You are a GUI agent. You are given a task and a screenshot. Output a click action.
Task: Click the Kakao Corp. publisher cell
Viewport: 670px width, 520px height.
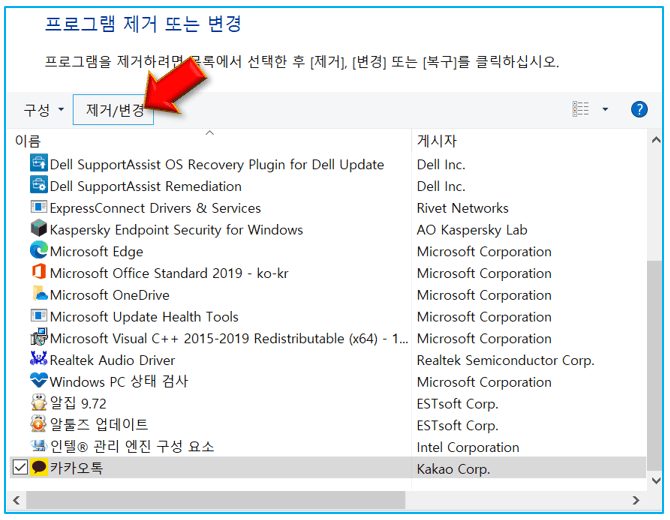click(x=453, y=469)
